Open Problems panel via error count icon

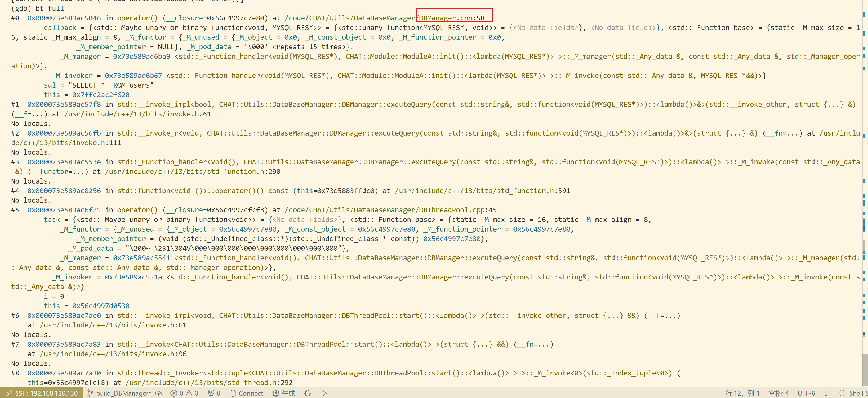click(x=176, y=393)
